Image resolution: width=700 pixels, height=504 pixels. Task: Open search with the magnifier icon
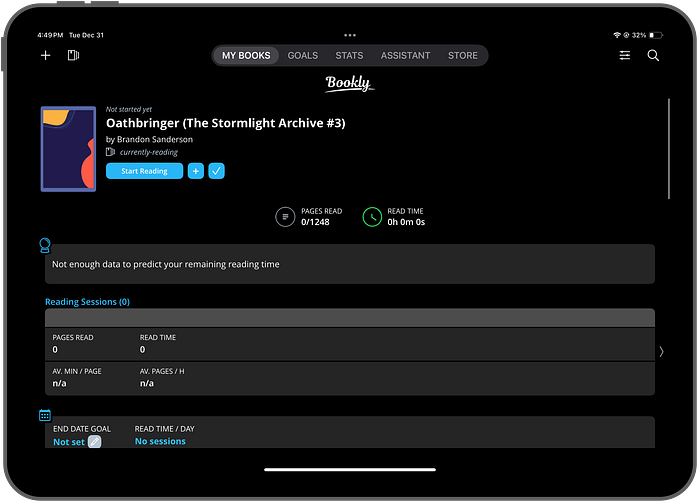coord(653,55)
